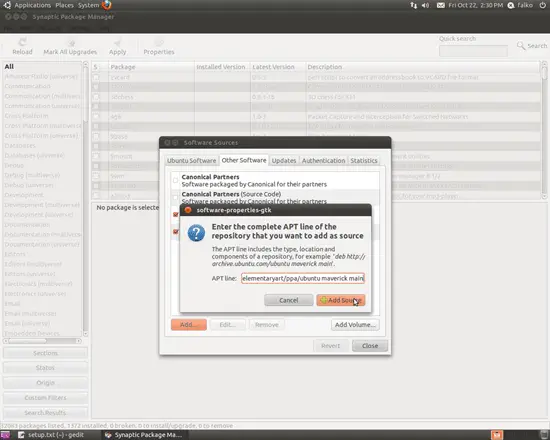Uncheck the first checked software source
The height and width of the screenshot is (440, 550).
click(x=176, y=214)
